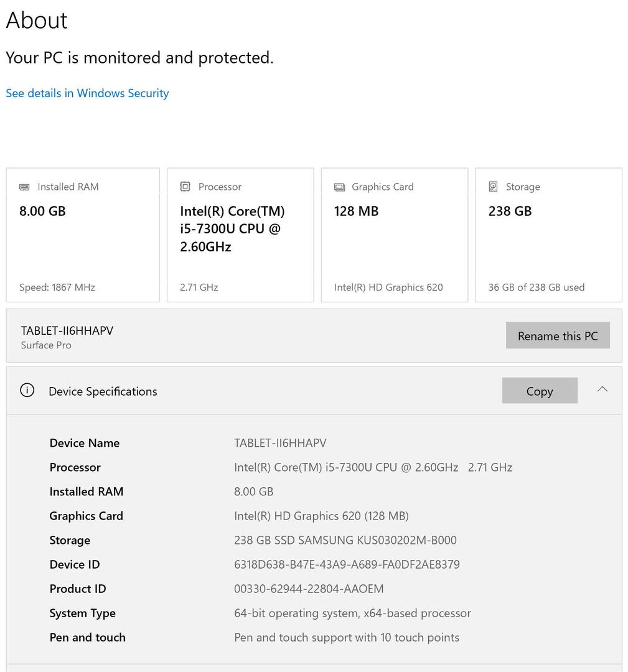628x672 pixels.
Task: Click the Graphics Card icon
Action: click(339, 187)
